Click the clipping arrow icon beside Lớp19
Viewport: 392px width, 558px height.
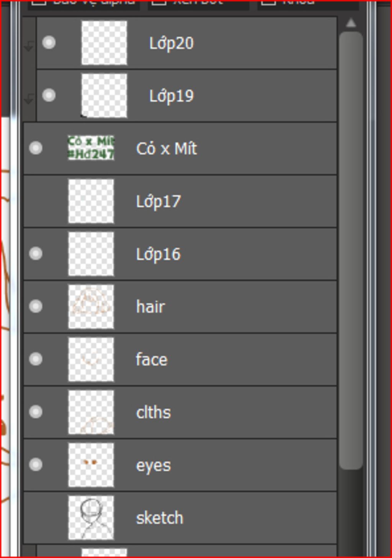click(x=29, y=99)
